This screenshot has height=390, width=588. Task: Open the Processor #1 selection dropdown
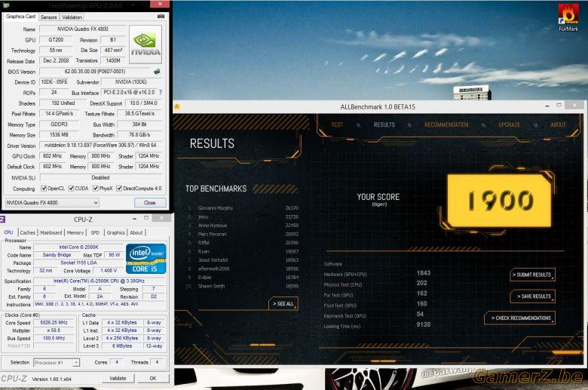pyautogui.click(x=57, y=363)
